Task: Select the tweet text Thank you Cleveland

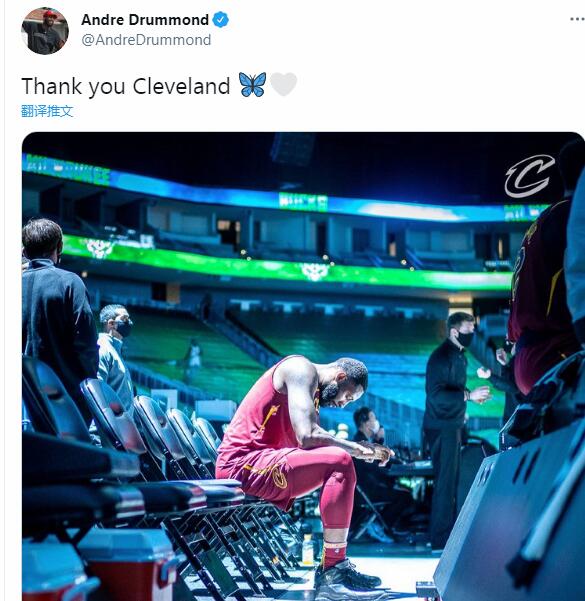Action: coord(126,86)
